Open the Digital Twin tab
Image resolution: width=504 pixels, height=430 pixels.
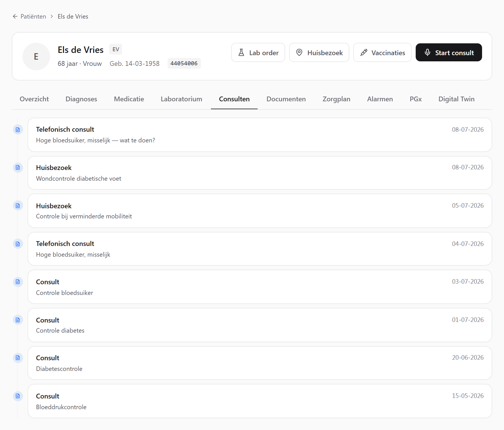tap(456, 99)
